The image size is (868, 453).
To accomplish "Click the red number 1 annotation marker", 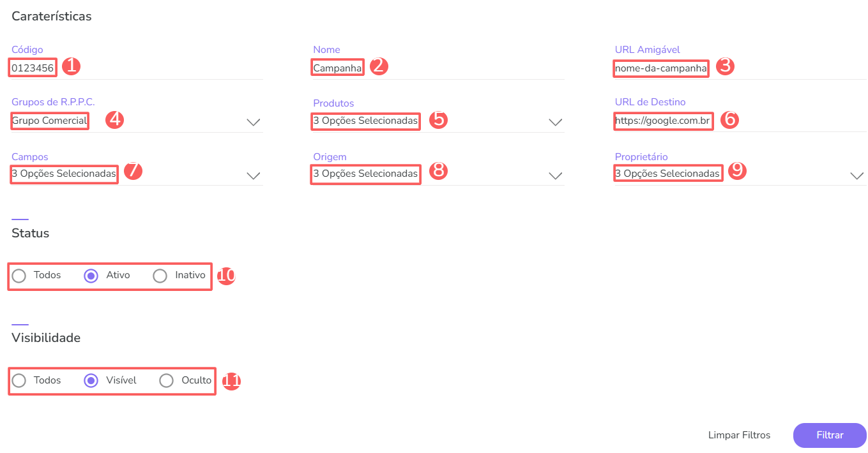I will (x=70, y=66).
